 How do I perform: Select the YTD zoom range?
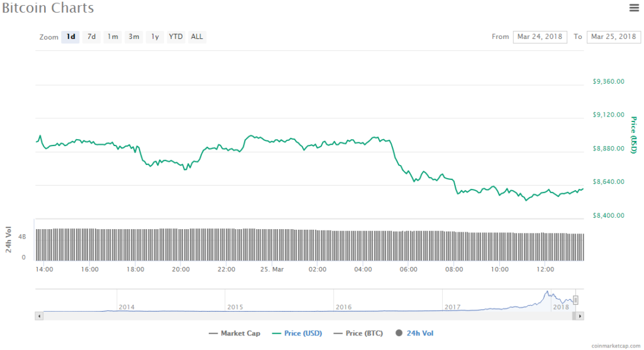click(176, 37)
